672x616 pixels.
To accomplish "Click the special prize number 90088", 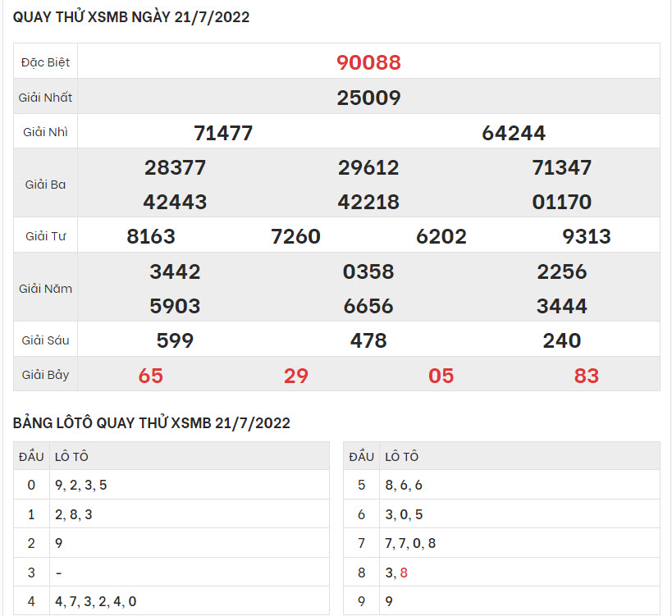I will pyautogui.click(x=368, y=62).
